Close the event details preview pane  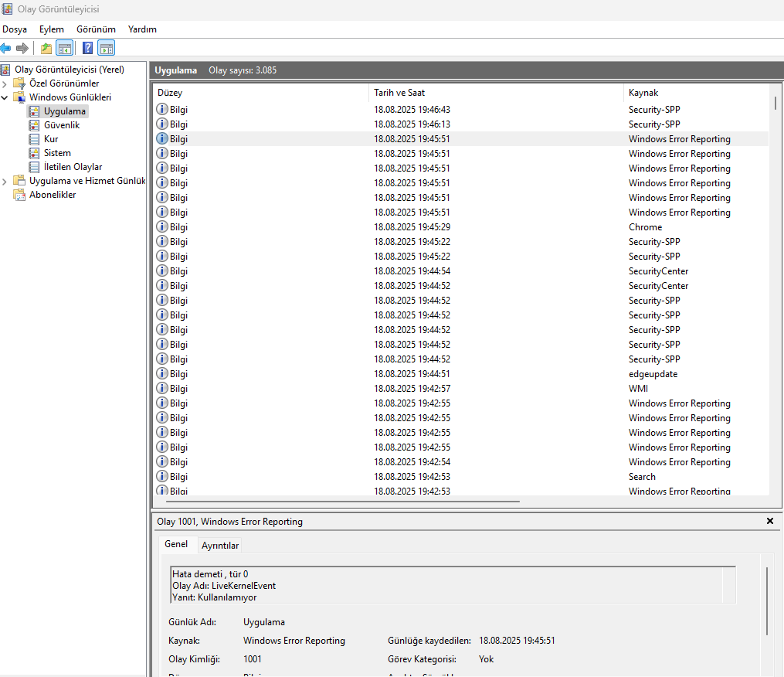coord(770,521)
